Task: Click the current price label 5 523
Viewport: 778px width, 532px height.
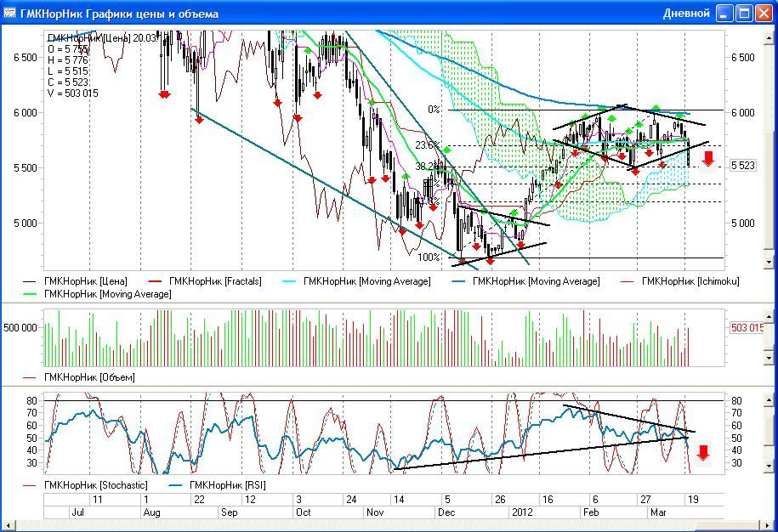Action: click(743, 166)
